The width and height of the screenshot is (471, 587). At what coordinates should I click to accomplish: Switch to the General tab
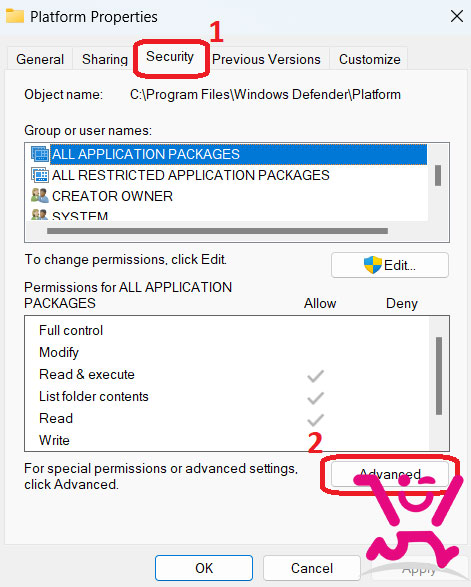tap(40, 59)
